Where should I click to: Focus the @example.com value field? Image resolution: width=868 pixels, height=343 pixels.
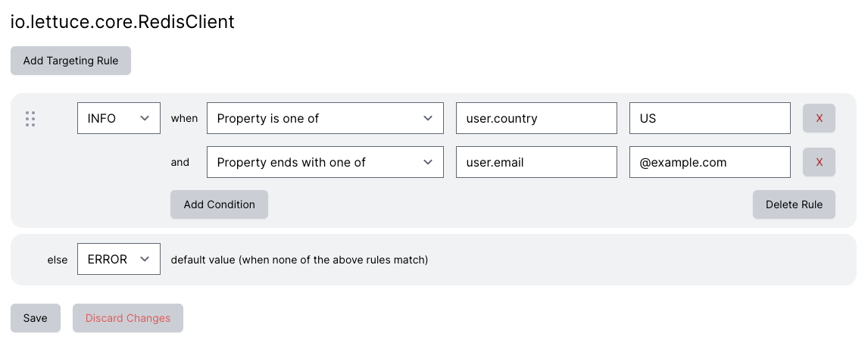710,162
